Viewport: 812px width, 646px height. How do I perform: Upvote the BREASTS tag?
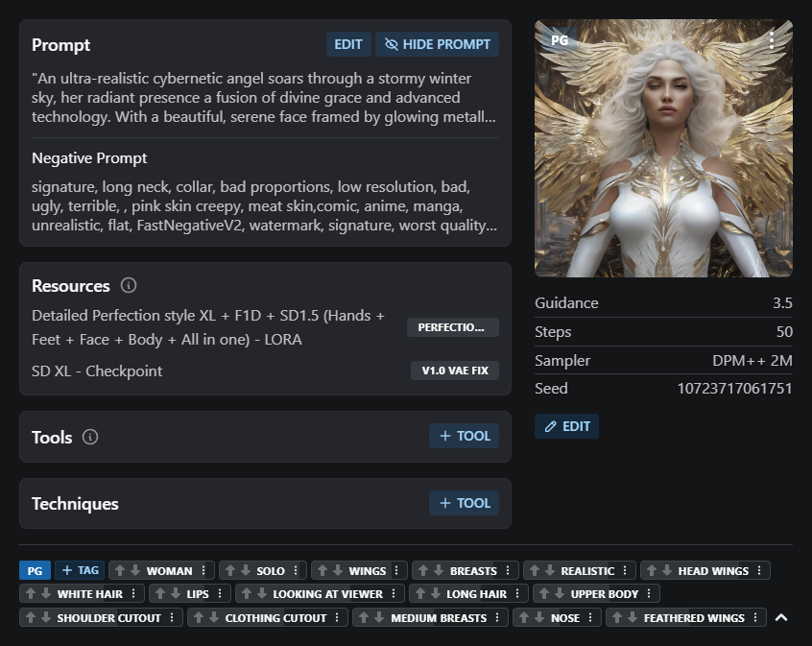423,570
